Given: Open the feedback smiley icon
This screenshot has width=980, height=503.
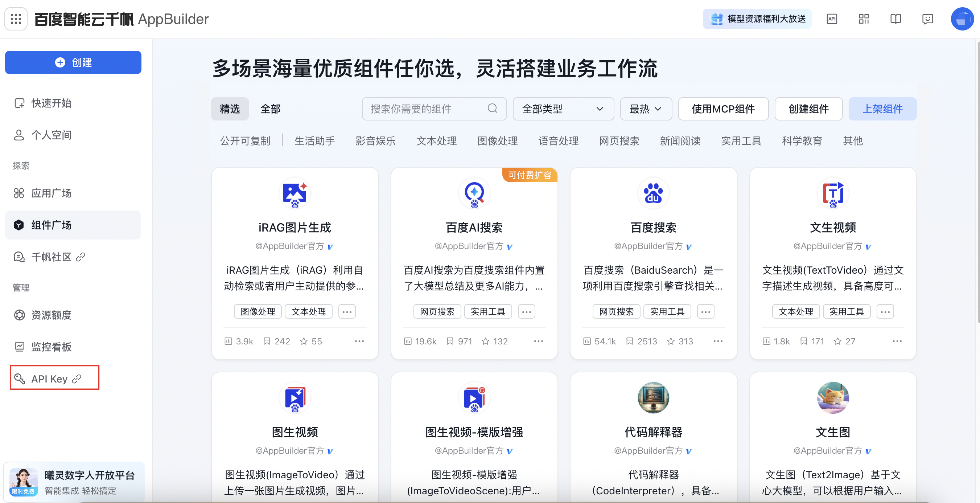Looking at the screenshot, I should tap(927, 19).
